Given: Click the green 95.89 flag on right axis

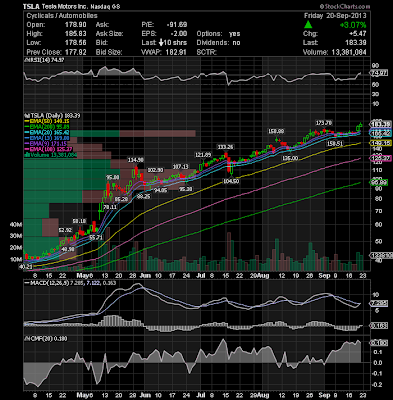Looking at the screenshot, I should click(x=379, y=182).
